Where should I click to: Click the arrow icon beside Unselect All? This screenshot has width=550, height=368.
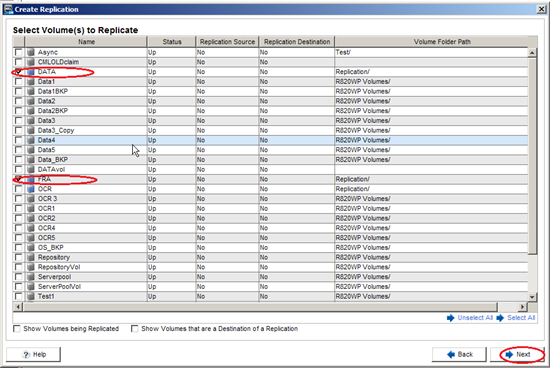(x=450, y=318)
